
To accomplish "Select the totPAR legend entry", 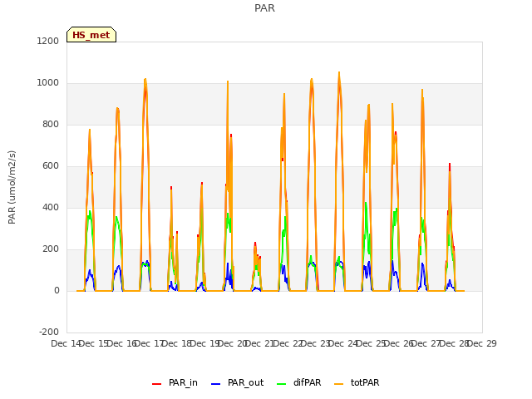I will (x=357, y=382).
